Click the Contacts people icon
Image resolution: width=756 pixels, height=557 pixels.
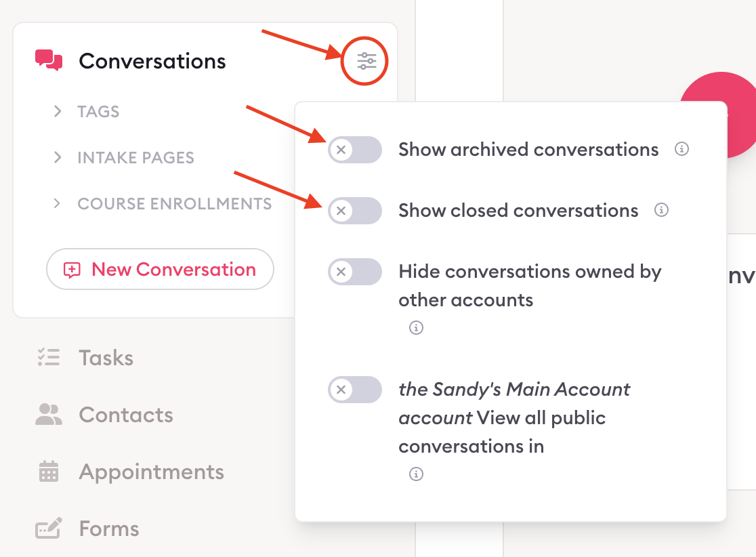pos(49,415)
